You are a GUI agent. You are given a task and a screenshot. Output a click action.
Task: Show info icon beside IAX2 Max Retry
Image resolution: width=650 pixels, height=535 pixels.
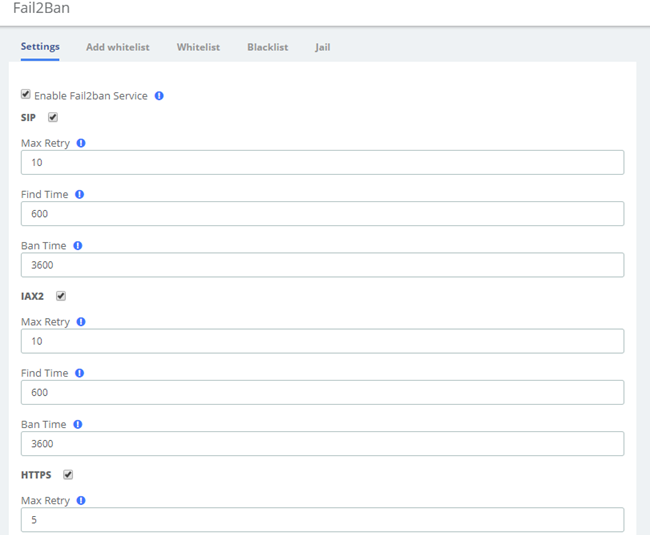point(81,322)
